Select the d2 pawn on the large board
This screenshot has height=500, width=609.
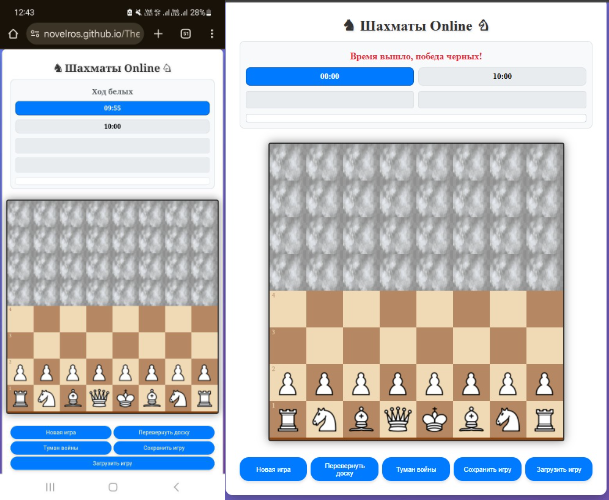pyautogui.click(x=398, y=383)
